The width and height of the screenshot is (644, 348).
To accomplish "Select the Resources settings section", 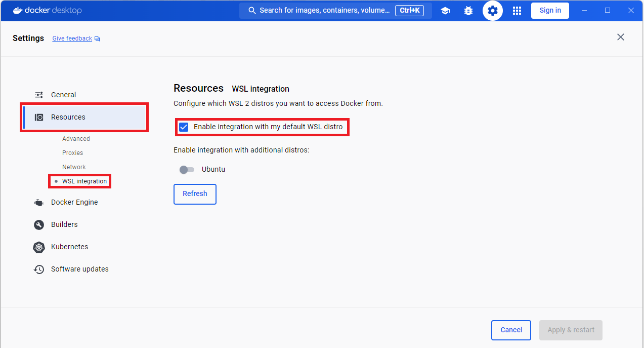I will pyautogui.click(x=85, y=117).
